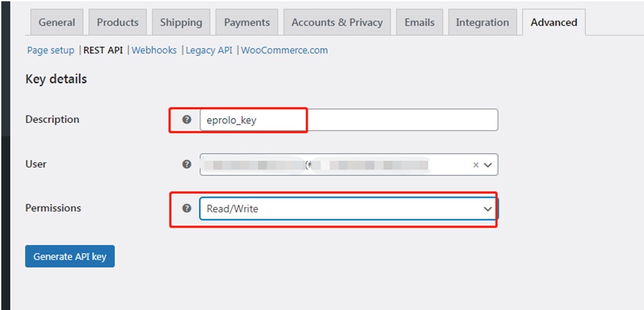Click the Description help tooltip icon
The image size is (644, 310).
(187, 120)
